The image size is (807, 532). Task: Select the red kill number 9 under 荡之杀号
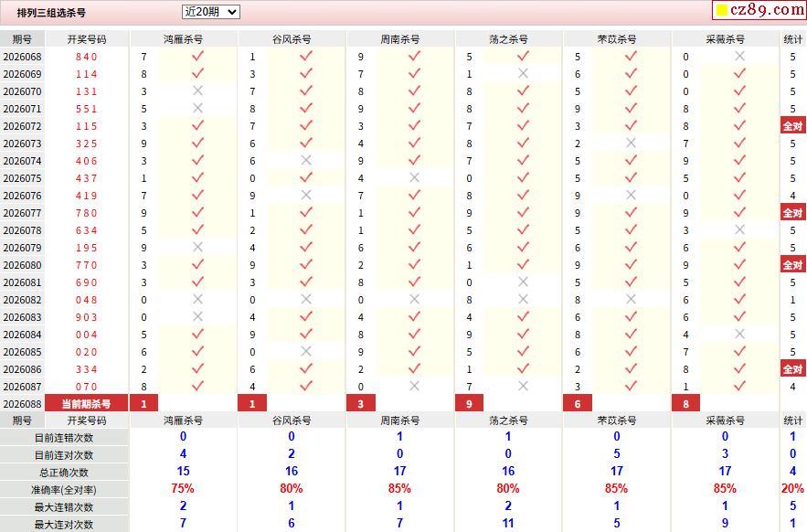click(x=469, y=403)
